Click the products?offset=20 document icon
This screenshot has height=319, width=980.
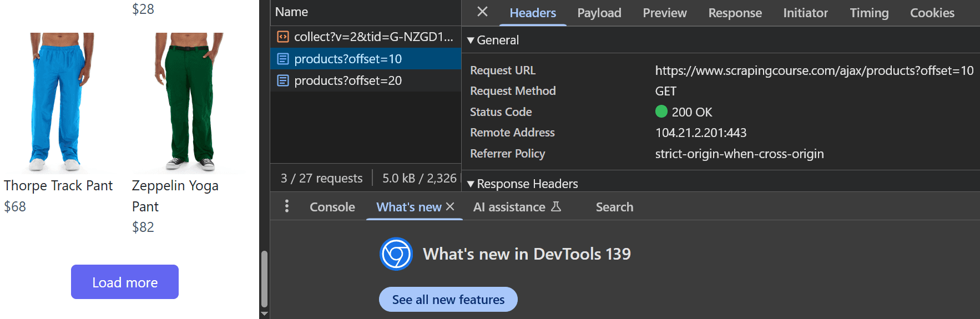(x=283, y=80)
